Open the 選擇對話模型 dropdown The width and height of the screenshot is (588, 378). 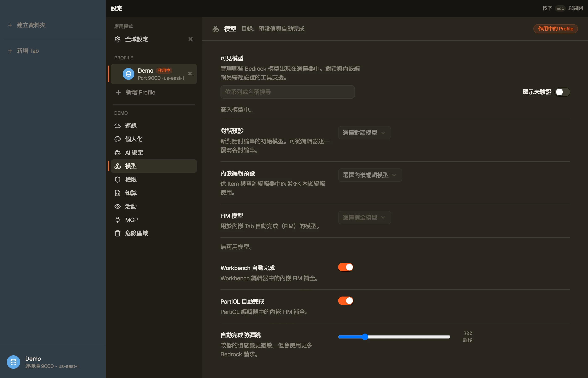(x=364, y=133)
